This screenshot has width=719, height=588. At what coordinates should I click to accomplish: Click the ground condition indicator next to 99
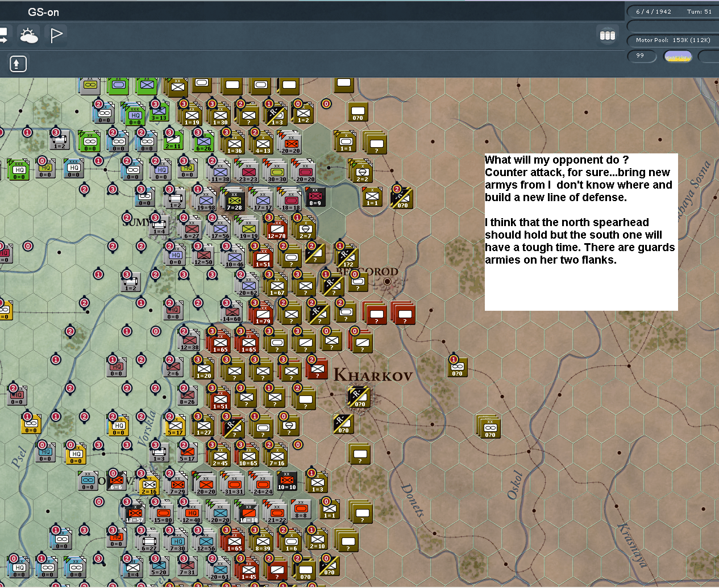pos(678,56)
